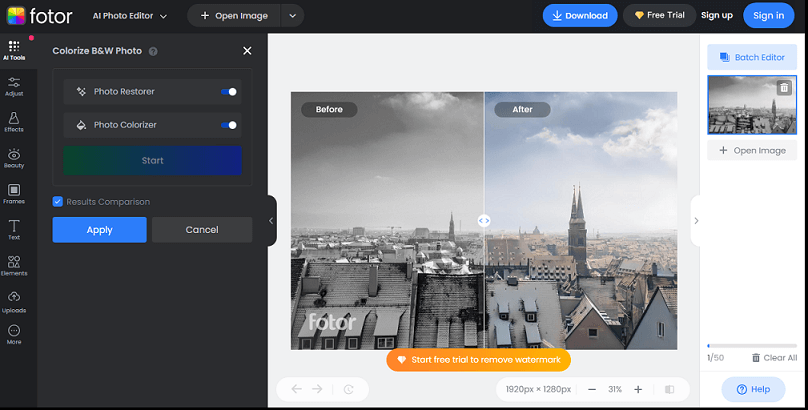Click the Fotor logo
The width and height of the screenshot is (808, 410).
(x=40, y=16)
